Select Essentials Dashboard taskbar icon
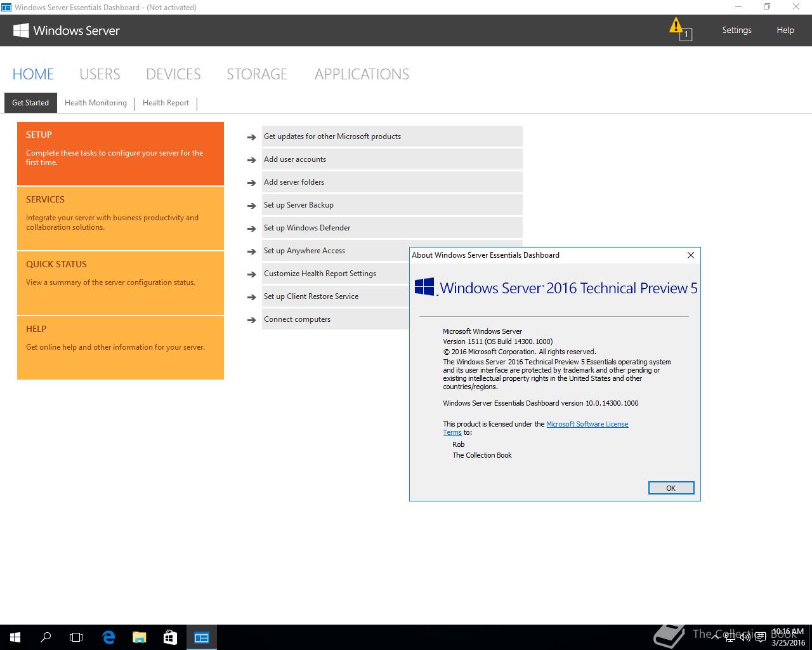Screen dimensions: 812x650 point(202,637)
